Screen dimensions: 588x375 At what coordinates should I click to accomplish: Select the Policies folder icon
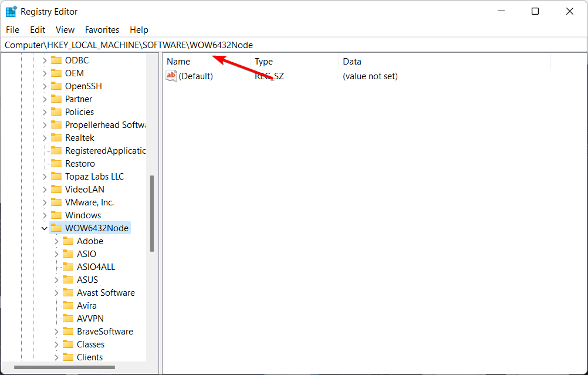tap(56, 112)
